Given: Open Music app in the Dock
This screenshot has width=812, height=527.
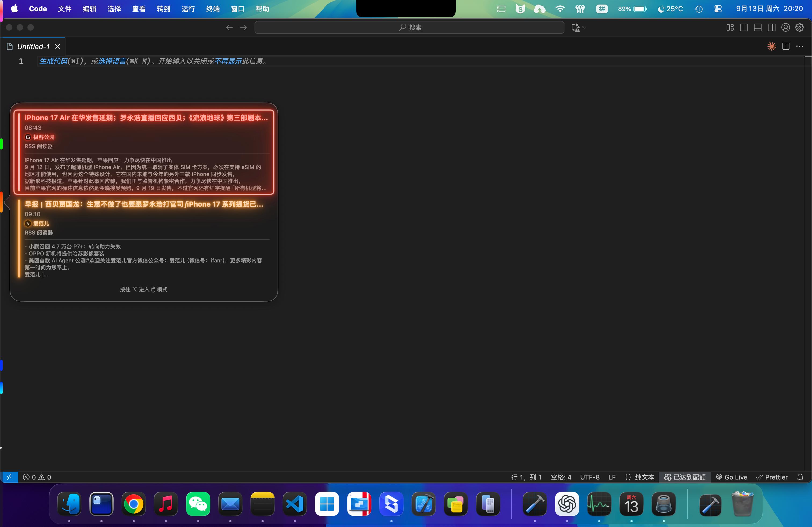Looking at the screenshot, I should click(166, 504).
